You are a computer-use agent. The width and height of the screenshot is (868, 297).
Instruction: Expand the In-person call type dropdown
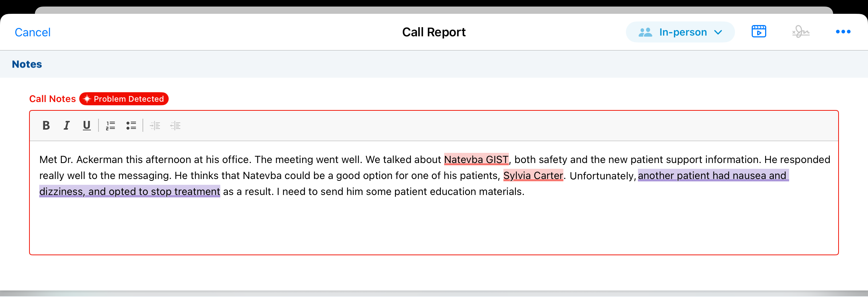coord(680,32)
